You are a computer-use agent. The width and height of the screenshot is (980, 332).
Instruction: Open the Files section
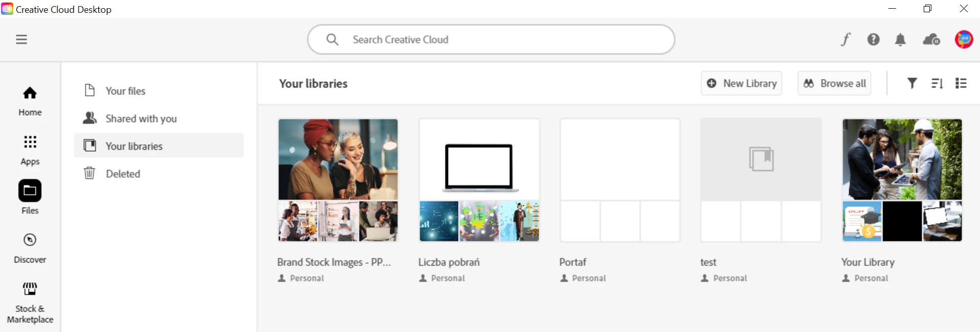click(x=30, y=197)
